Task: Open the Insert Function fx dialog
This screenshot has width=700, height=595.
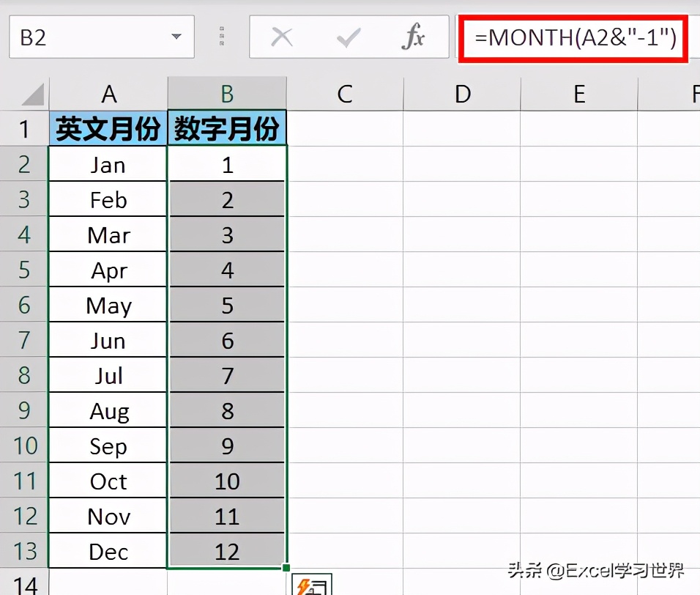Action: (x=413, y=36)
